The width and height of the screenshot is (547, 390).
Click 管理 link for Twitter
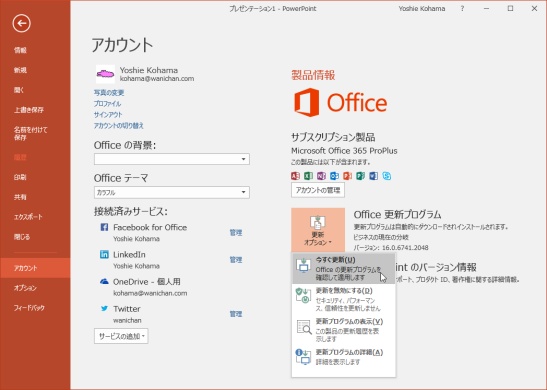[x=236, y=314]
